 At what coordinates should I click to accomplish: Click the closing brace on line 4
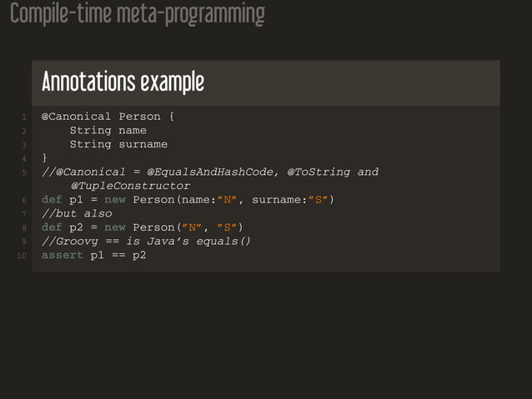[45, 158]
